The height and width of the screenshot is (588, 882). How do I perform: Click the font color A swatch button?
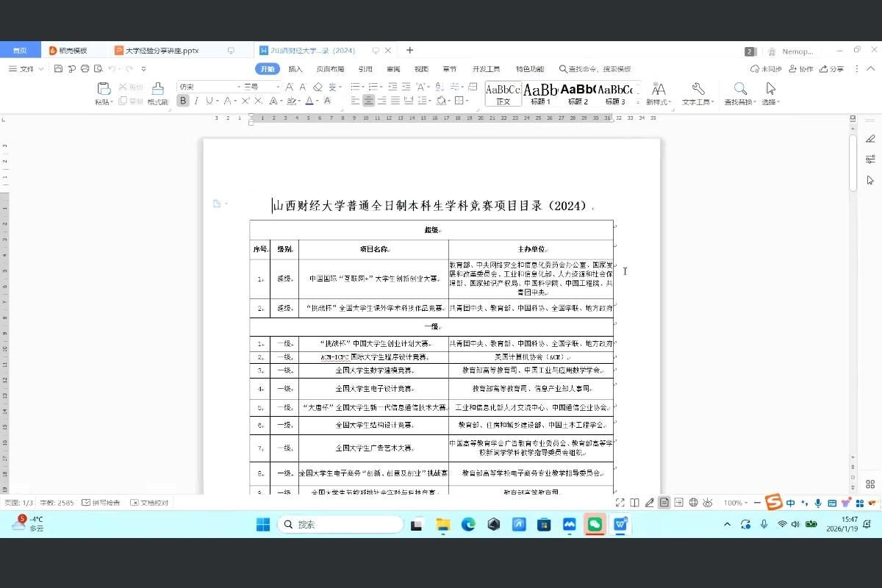(x=310, y=101)
